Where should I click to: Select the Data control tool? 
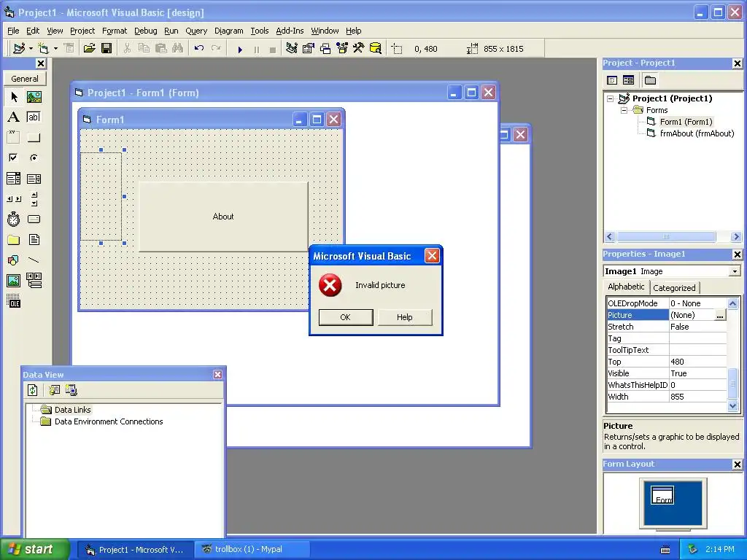(x=34, y=281)
